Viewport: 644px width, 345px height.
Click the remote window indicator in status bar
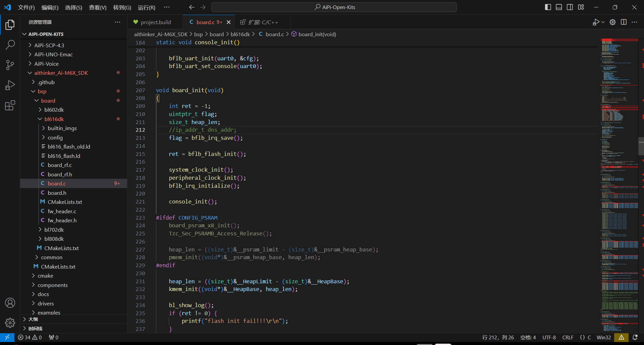(x=7, y=337)
